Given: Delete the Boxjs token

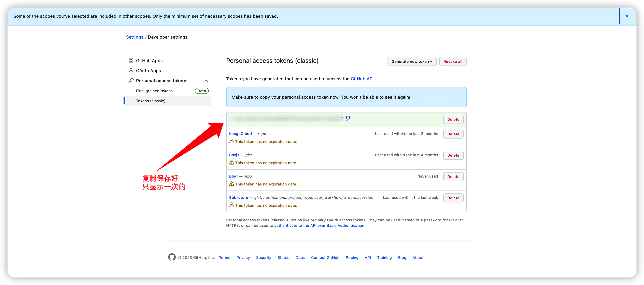Looking at the screenshot, I should tap(453, 155).
